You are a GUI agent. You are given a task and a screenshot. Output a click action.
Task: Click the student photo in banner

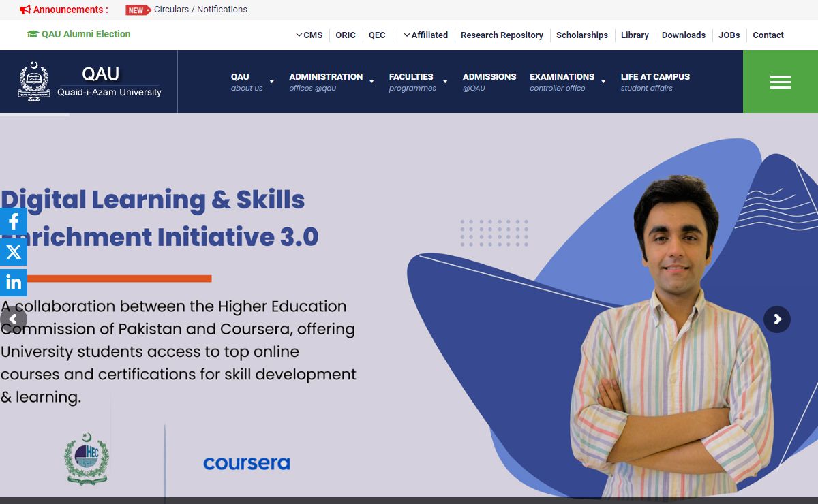(671, 337)
